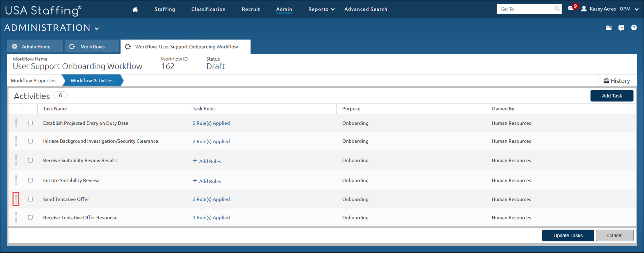Click the Task Name column header

point(55,109)
